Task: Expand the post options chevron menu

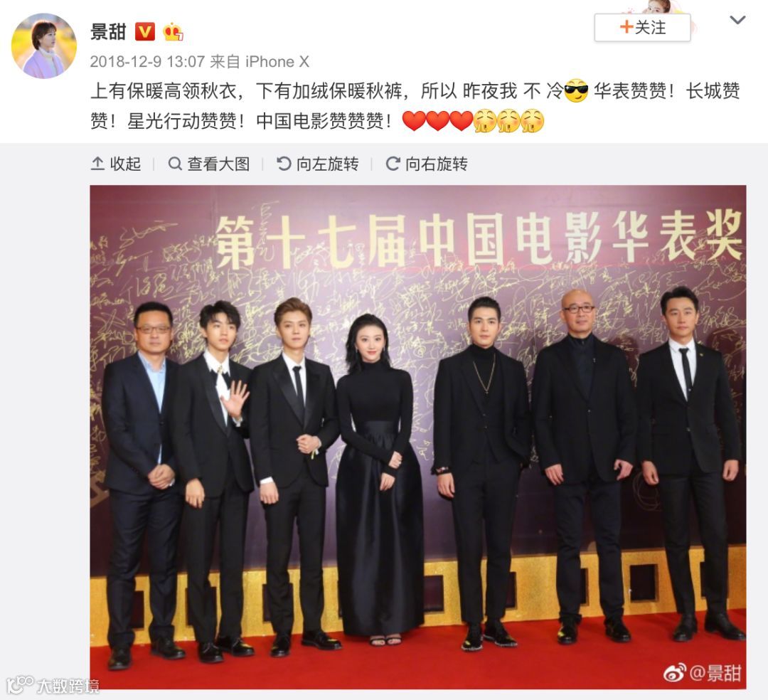Action: coord(737,20)
